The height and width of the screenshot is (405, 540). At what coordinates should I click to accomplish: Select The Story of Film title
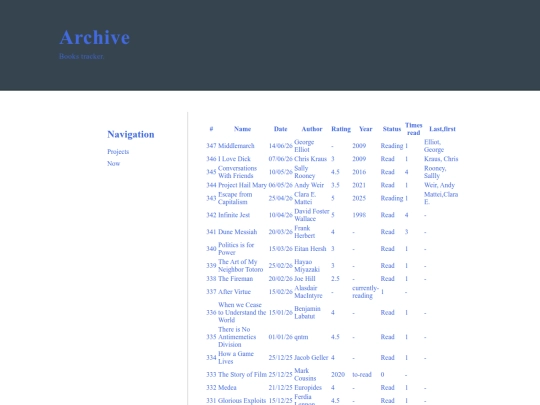242,374
